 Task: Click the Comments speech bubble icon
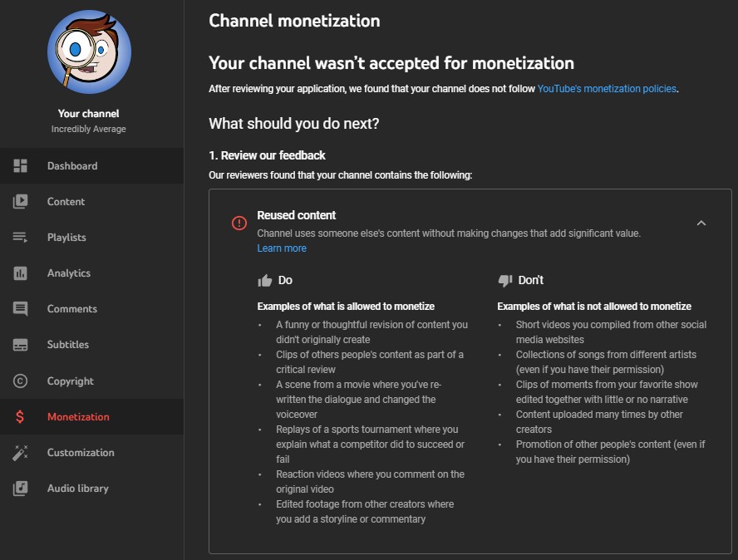[20, 309]
